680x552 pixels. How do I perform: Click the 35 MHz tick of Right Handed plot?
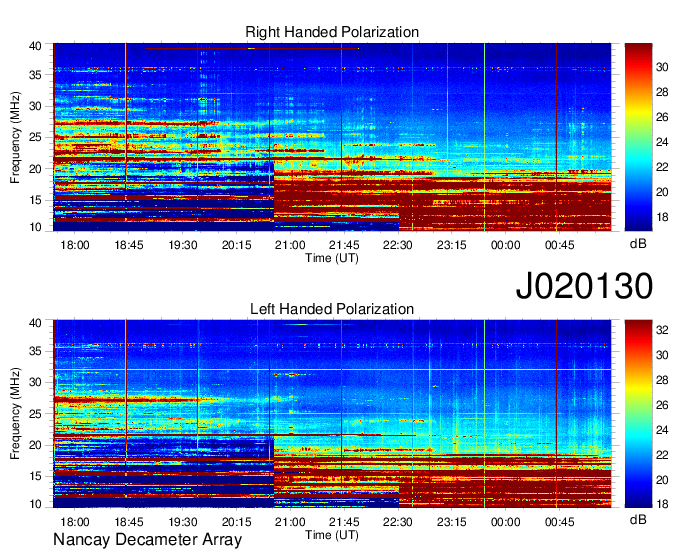[x=36, y=75]
